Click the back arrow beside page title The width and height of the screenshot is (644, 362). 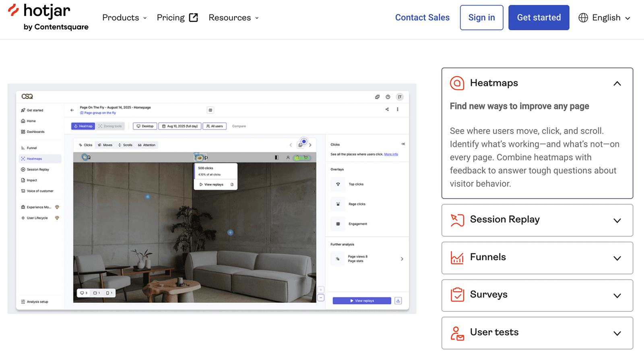pos(72,110)
